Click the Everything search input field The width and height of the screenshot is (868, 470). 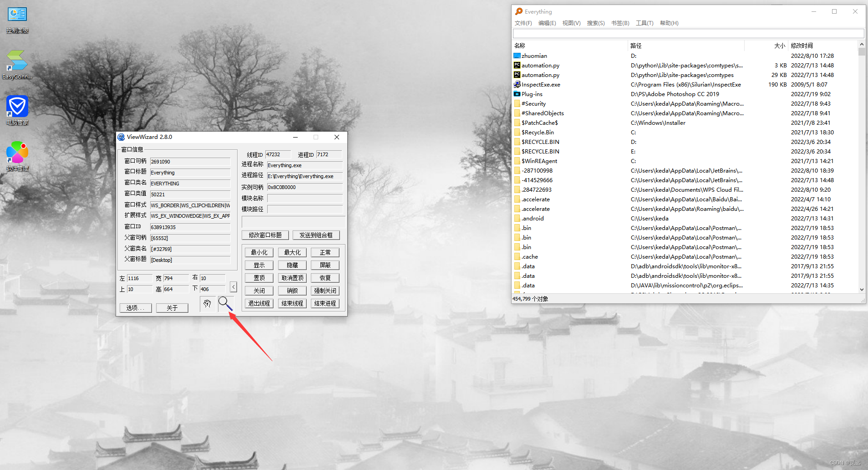[x=687, y=33]
